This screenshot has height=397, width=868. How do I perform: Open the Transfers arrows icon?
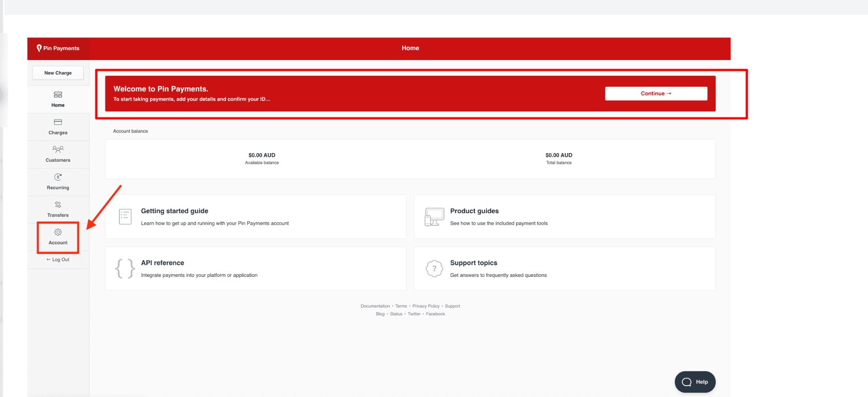pos(58,205)
